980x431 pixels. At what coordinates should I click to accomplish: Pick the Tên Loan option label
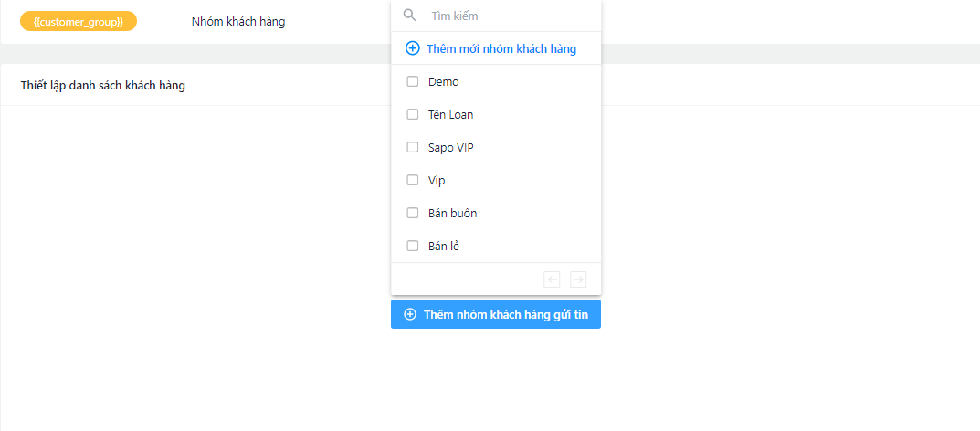(450, 115)
